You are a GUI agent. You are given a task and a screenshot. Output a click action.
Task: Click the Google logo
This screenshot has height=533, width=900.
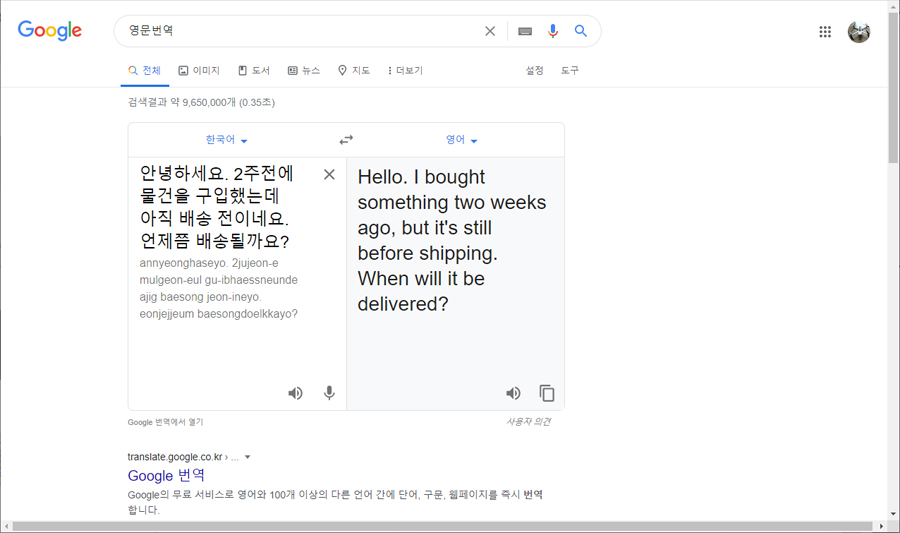point(50,30)
